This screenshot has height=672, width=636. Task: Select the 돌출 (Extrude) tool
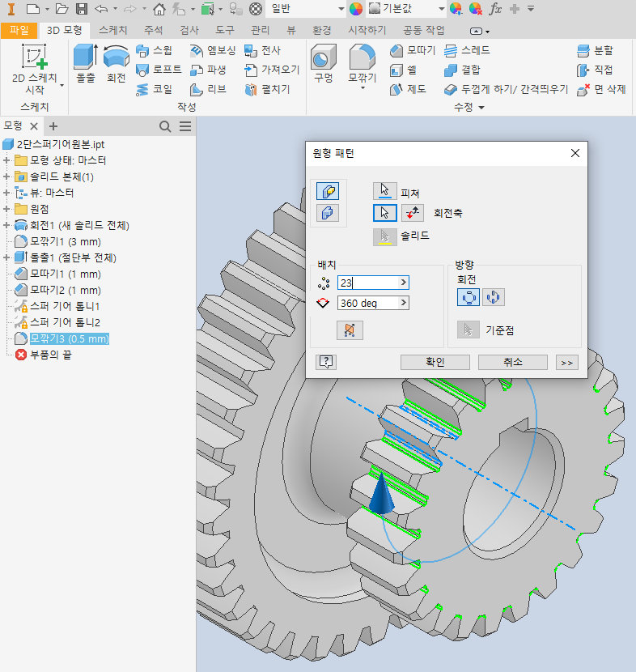pos(86,63)
